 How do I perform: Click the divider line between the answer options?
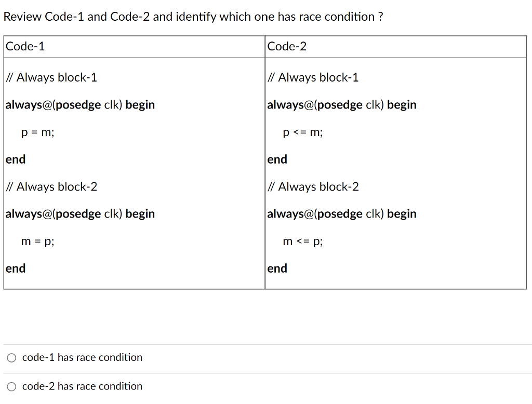coord(266,372)
